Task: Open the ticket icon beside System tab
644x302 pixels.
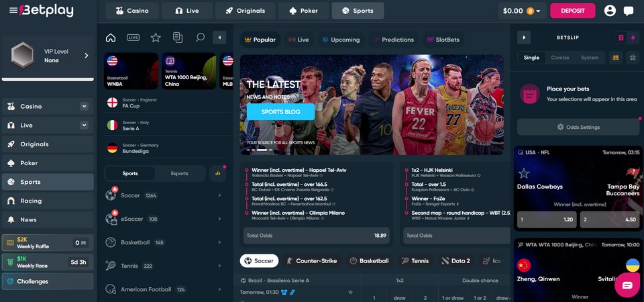Action: [616, 58]
